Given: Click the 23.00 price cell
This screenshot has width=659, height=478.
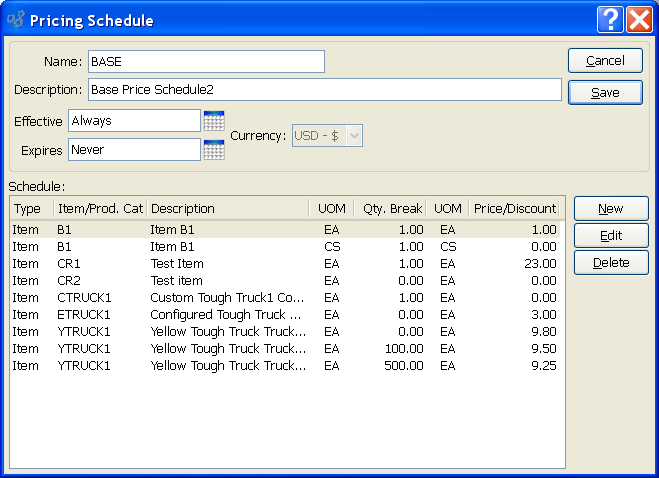Looking at the screenshot, I should point(540,264).
